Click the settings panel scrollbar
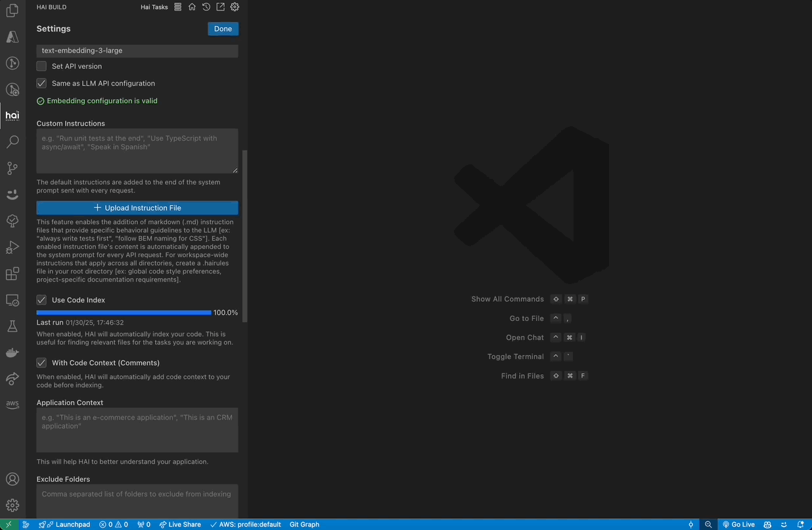This screenshot has width=812, height=530. click(245, 237)
